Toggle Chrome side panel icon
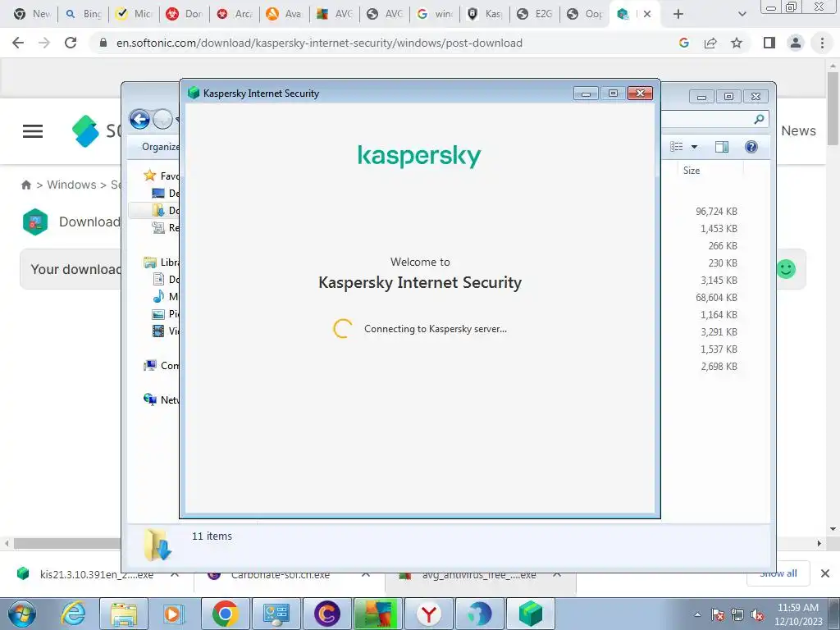 click(769, 43)
